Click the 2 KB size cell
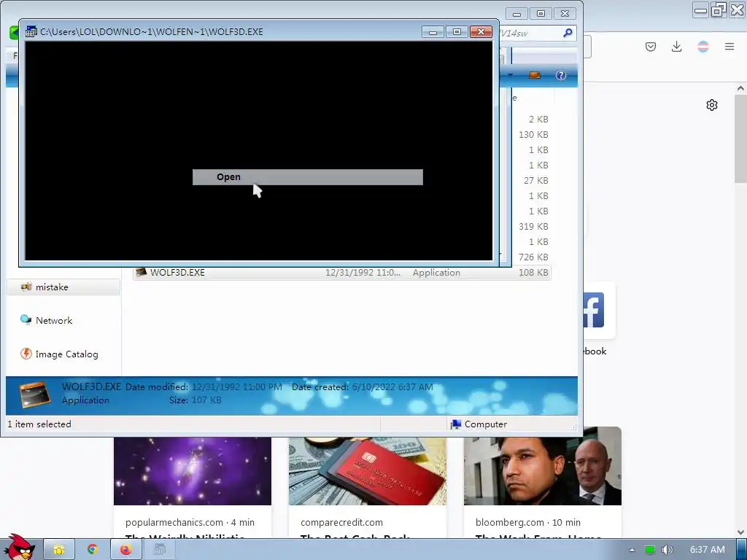Image resolution: width=747 pixels, height=560 pixels. (x=538, y=120)
